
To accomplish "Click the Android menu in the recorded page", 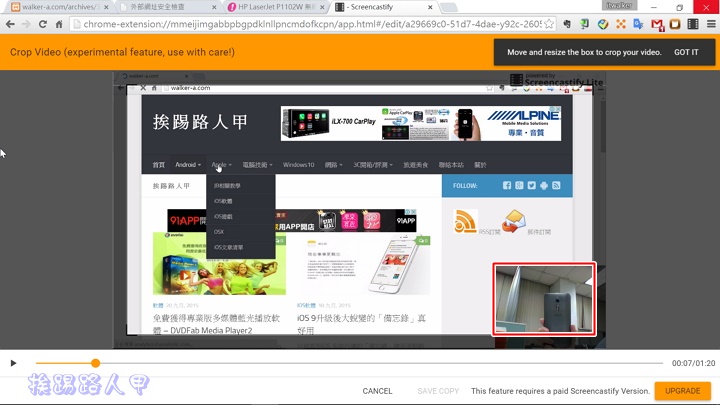I will click(187, 165).
